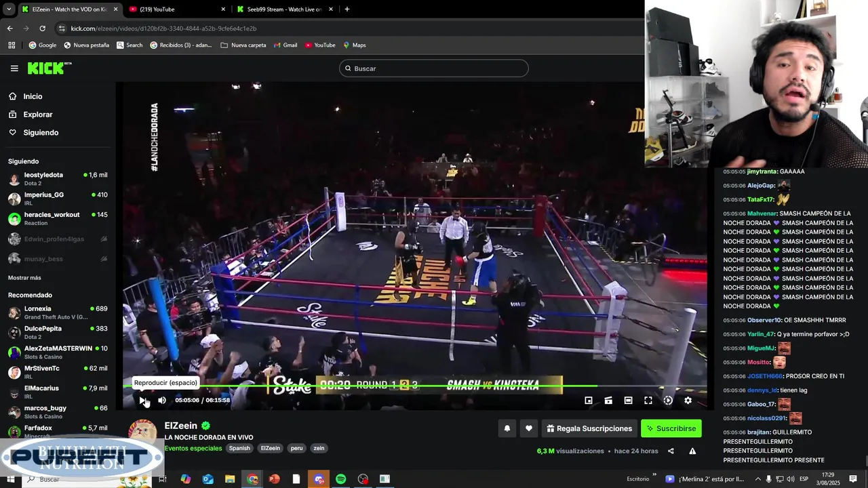Click chat username JOSETH666
This screenshot has height=488, width=868.
(765, 376)
